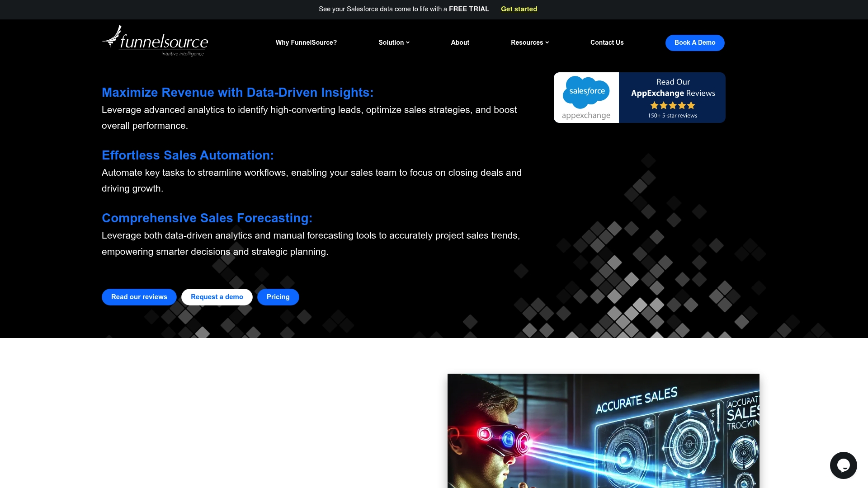Click 'Maximize Revenue with Data-Driven Insights' heading
This screenshot has height=488, width=868.
pyautogui.click(x=238, y=92)
